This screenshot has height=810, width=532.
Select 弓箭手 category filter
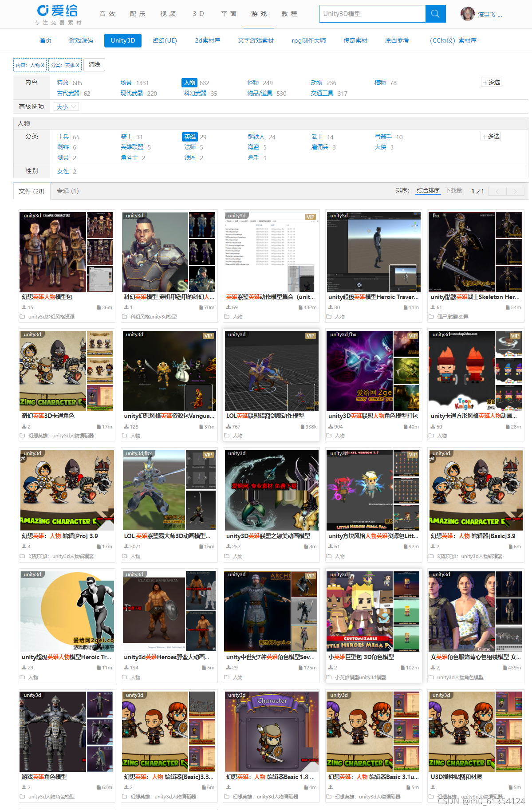383,137
